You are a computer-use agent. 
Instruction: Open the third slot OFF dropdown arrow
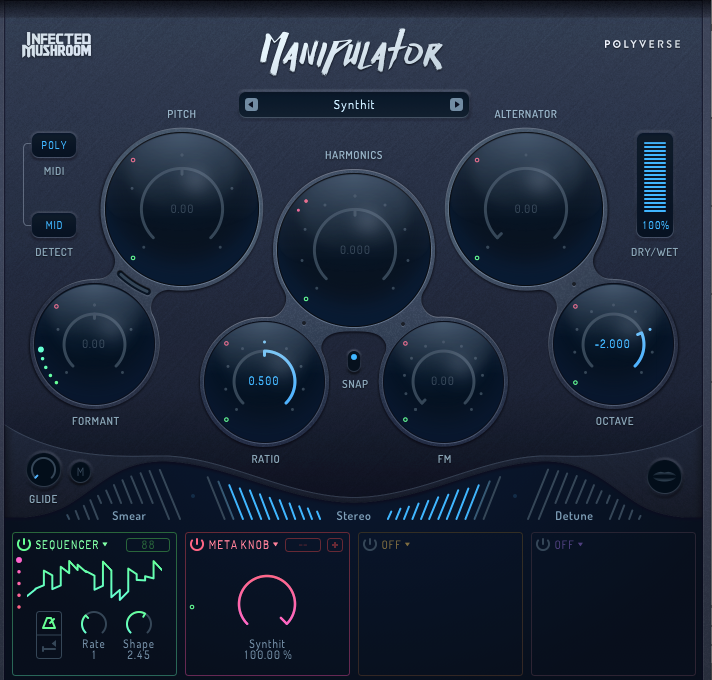tap(407, 544)
